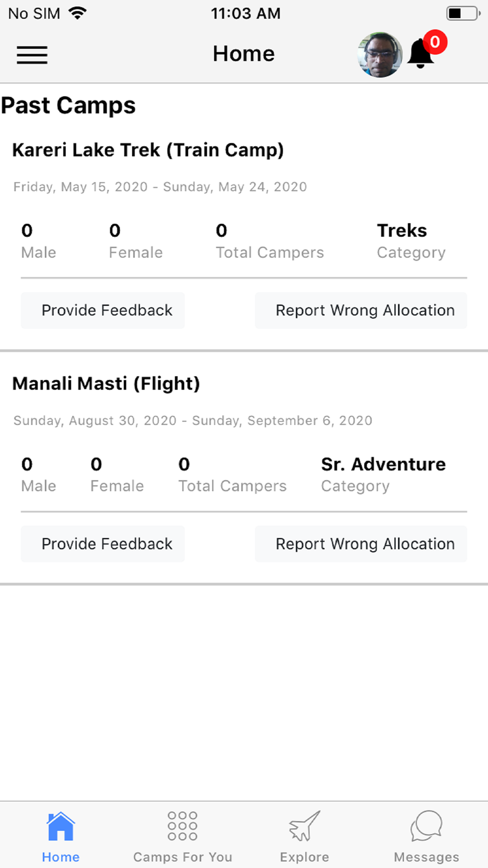The width and height of the screenshot is (488, 868).
Task: Select the Treks category label
Action: click(402, 230)
